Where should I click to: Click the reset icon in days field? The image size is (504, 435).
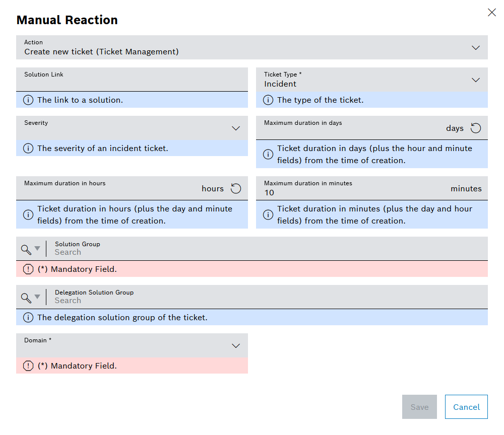(476, 128)
